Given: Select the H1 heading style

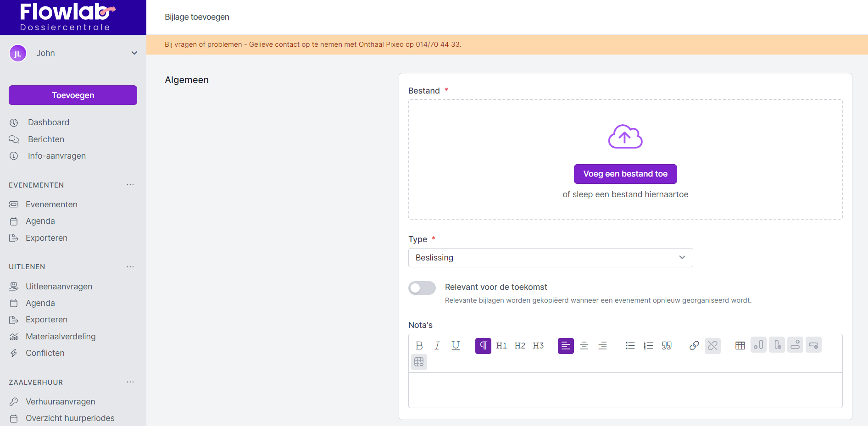Looking at the screenshot, I should point(501,345).
